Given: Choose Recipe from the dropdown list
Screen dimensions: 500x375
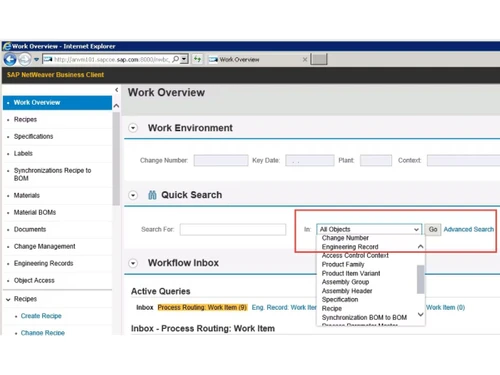Looking at the screenshot, I should (332, 309).
